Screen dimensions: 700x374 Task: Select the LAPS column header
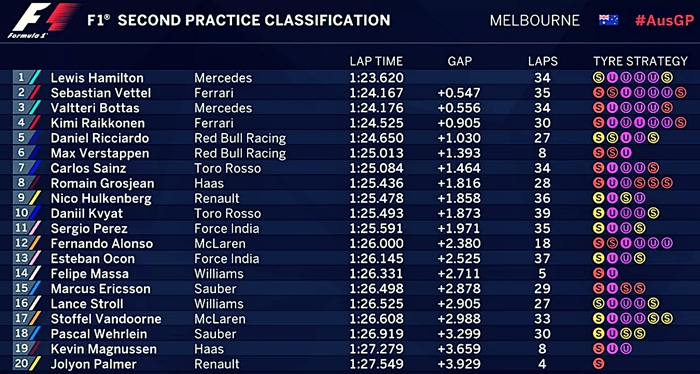click(x=542, y=61)
